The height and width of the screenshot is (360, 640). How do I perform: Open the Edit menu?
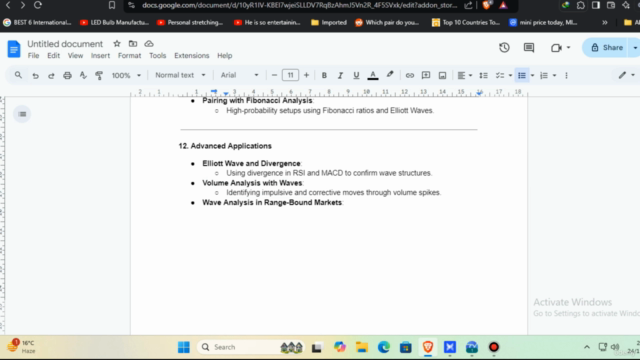53,56
